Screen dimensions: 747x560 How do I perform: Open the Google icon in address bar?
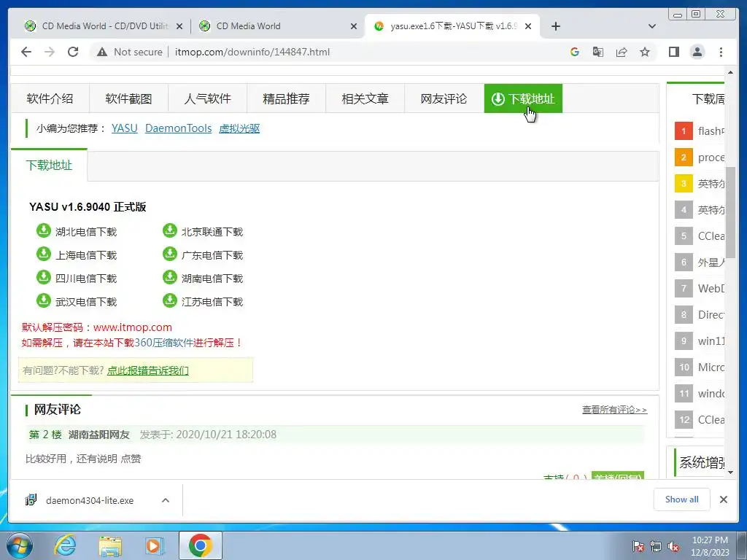coord(575,52)
